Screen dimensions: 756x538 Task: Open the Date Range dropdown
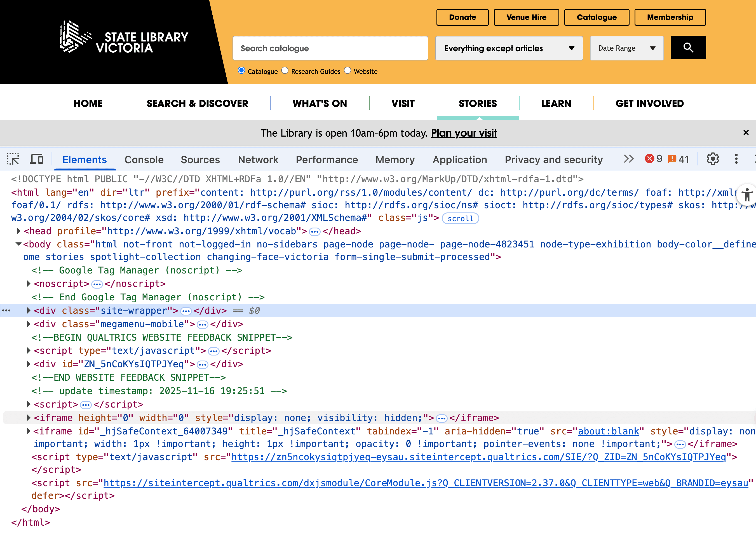click(x=626, y=48)
